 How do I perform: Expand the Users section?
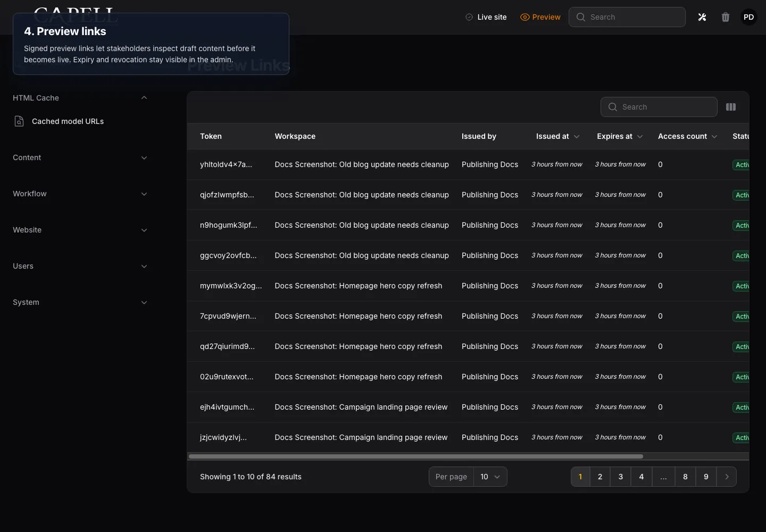pyautogui.click(x=80, y=266)
